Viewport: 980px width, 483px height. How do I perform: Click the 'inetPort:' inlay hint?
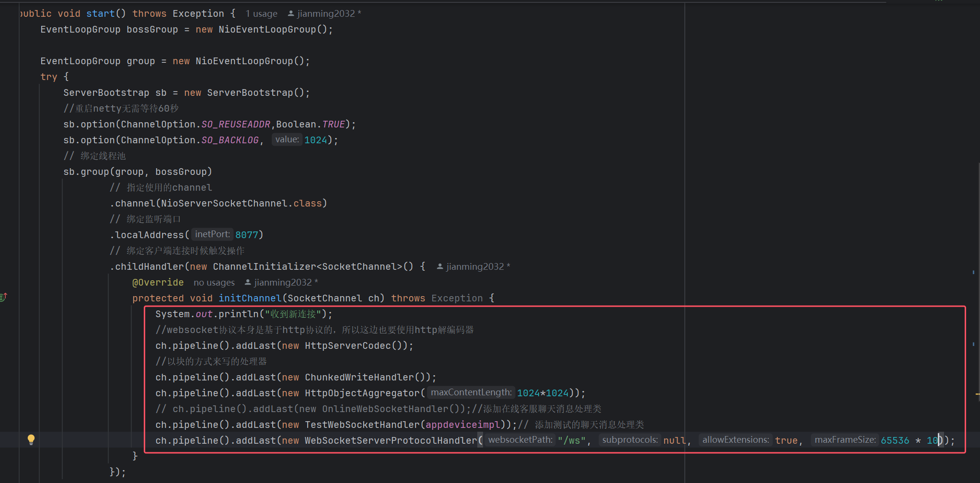click(x=212, y=234)
